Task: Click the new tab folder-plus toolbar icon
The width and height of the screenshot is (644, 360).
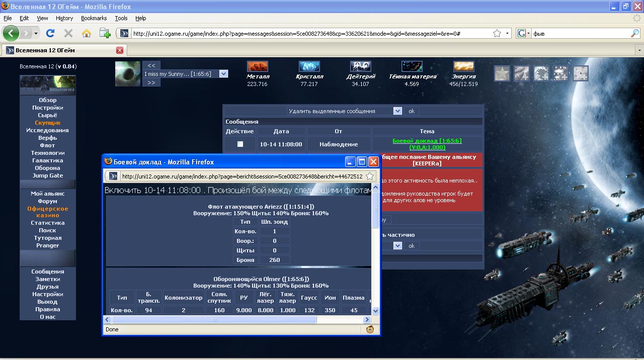Action: [105, 33]
